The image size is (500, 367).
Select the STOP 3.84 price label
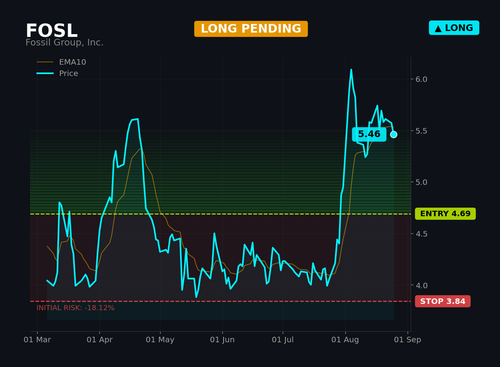pyautogui.click(x=443, y=301)
